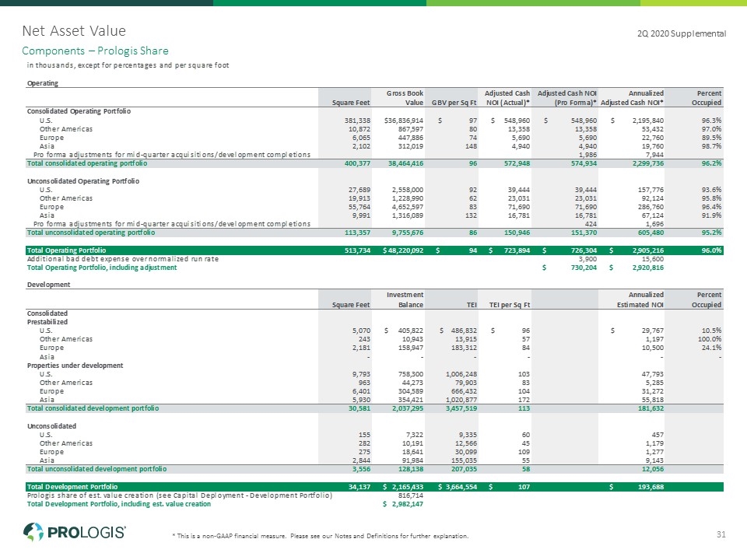747x560 pixels.
Task: Click "Additional bad debt expense over normalized run rate"
Action: 122,259
